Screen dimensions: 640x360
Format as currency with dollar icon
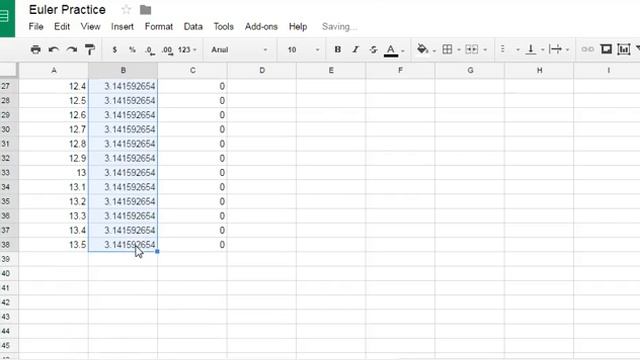tap(115, 49)
